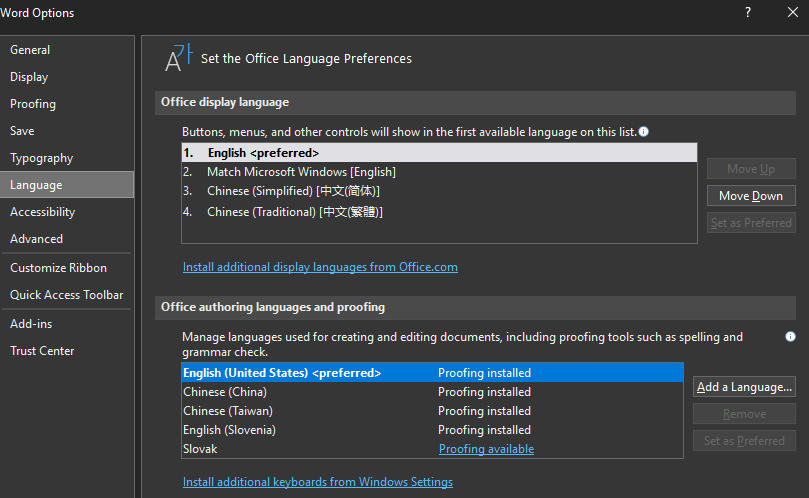Click Set as Preferred for authoring language
Image resolution: width=809 pixels, height=498 pixels.
(x=744, y=441)
